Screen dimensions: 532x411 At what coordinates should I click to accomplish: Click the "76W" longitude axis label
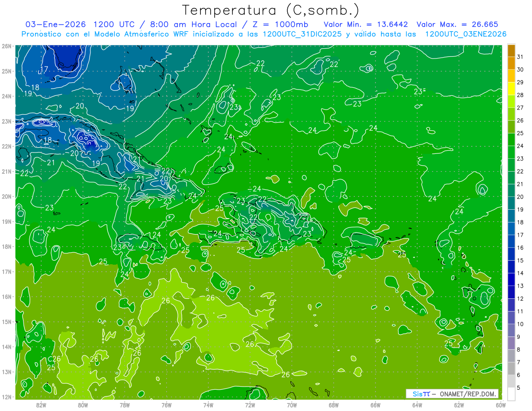(167, 405)
